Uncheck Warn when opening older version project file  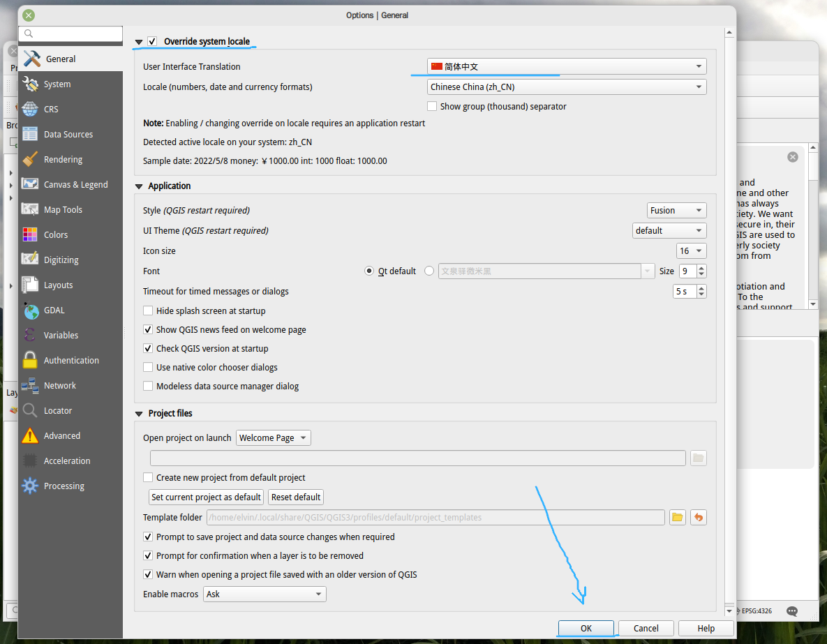click(x=148, y=574)
